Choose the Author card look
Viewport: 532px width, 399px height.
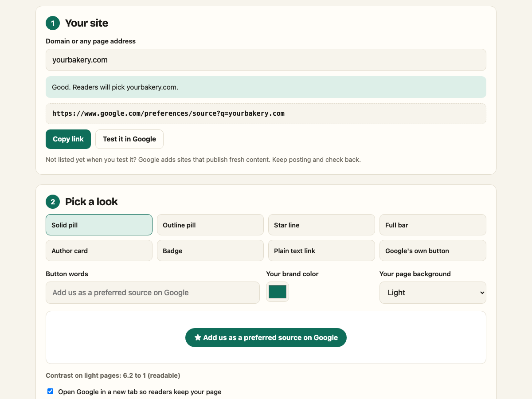[x=99, y=250]
